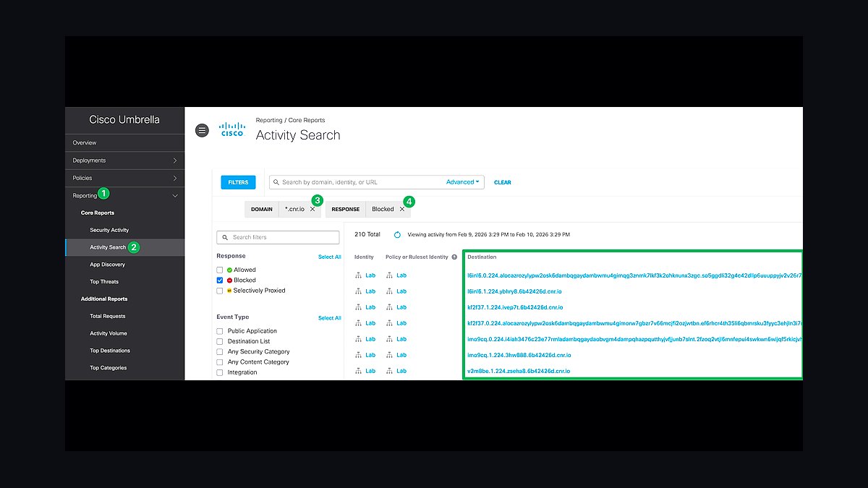Viewport: 868px width, 488px height.
Task: Tick the Integration event type checkbox
Action: (x=220, y=372)
